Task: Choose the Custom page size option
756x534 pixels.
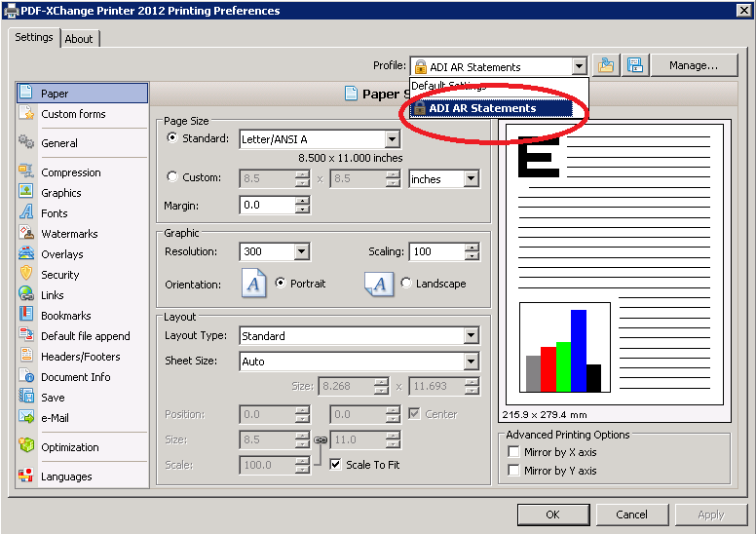Action: click(173, 178)
